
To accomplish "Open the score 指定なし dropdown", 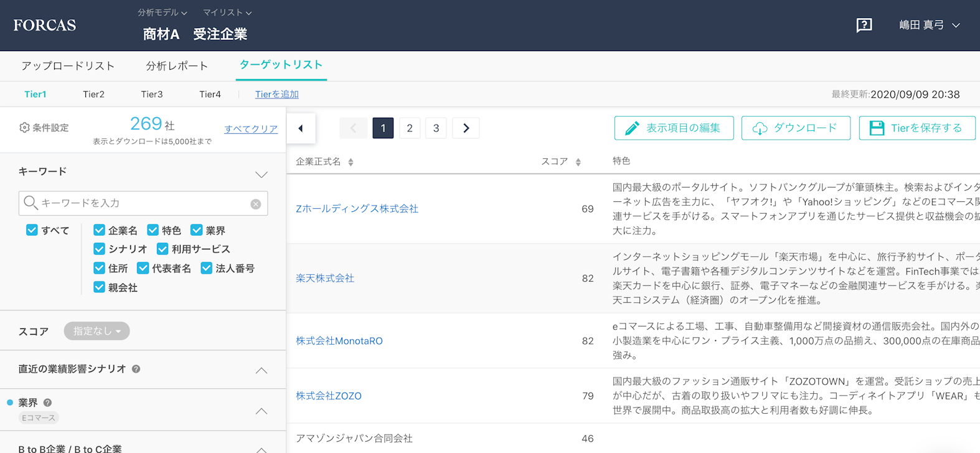I will point(97,331).
